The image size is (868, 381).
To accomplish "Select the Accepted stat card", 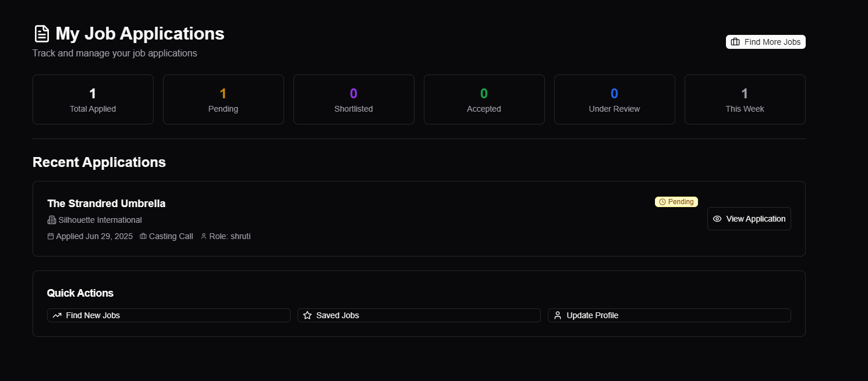I will 484,99.
